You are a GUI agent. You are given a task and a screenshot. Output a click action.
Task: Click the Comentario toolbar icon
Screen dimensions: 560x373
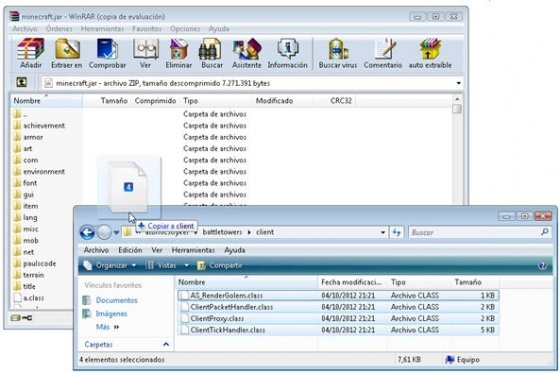click(383, 54)
